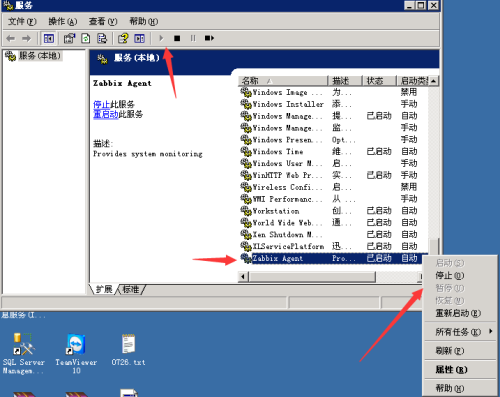Select the Zabbix Agent service row
The image size is (500, 397).
(333, 258)
